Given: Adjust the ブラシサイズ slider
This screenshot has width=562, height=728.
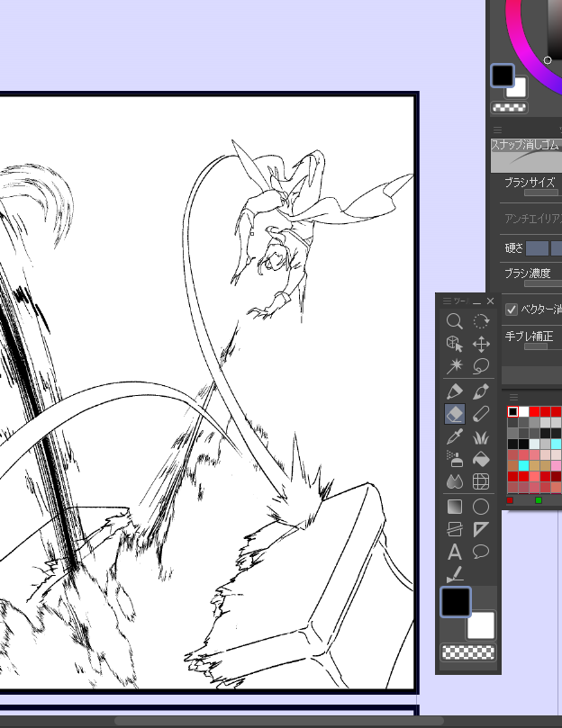Looking at the screenshot, I should click(x=541, y=193).
